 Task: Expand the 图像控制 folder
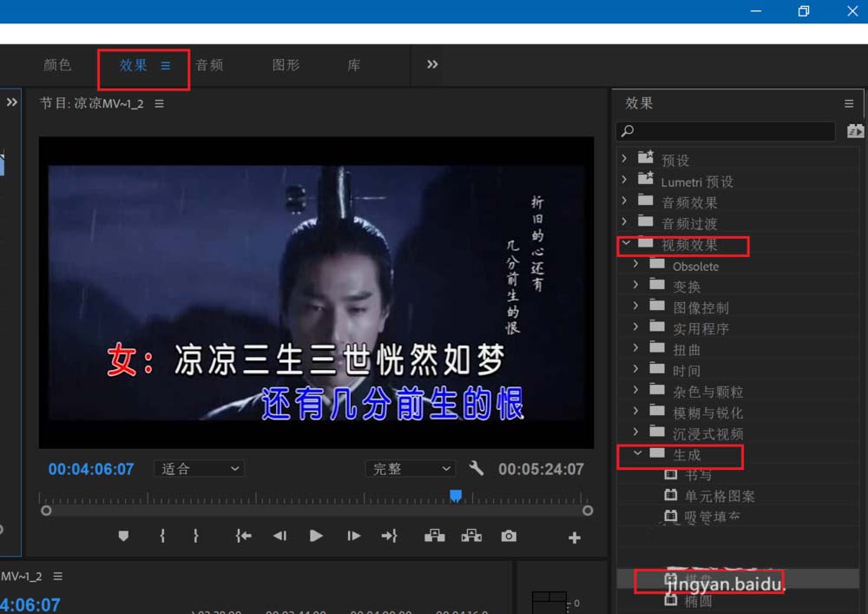[635, 306]
